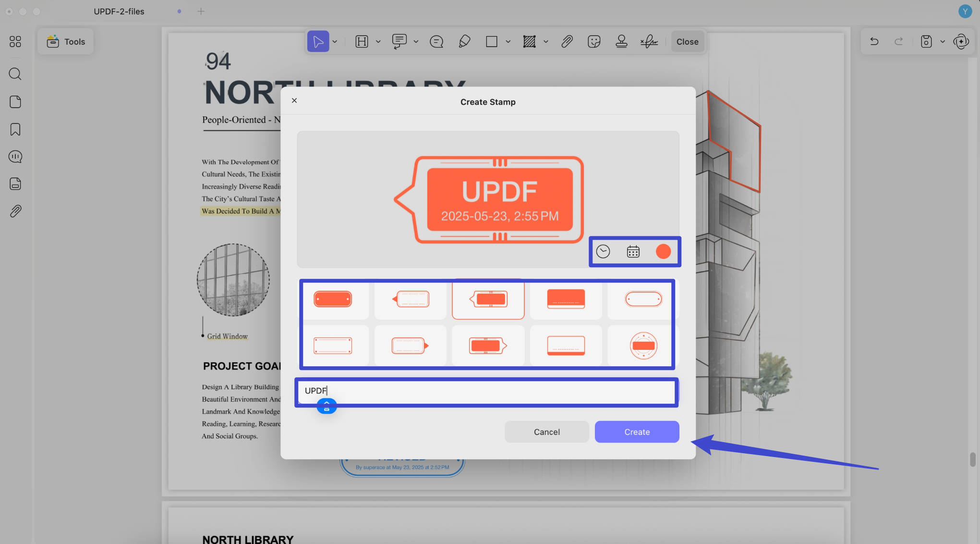The height and width of the screenshot is (544, 980).
Task: Choose the bottom-filled outline rectangle stamp style
Action: coord(566,346)
